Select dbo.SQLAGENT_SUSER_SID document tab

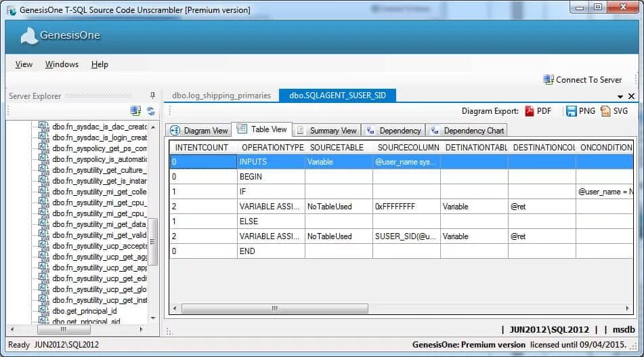coord(338,96)
